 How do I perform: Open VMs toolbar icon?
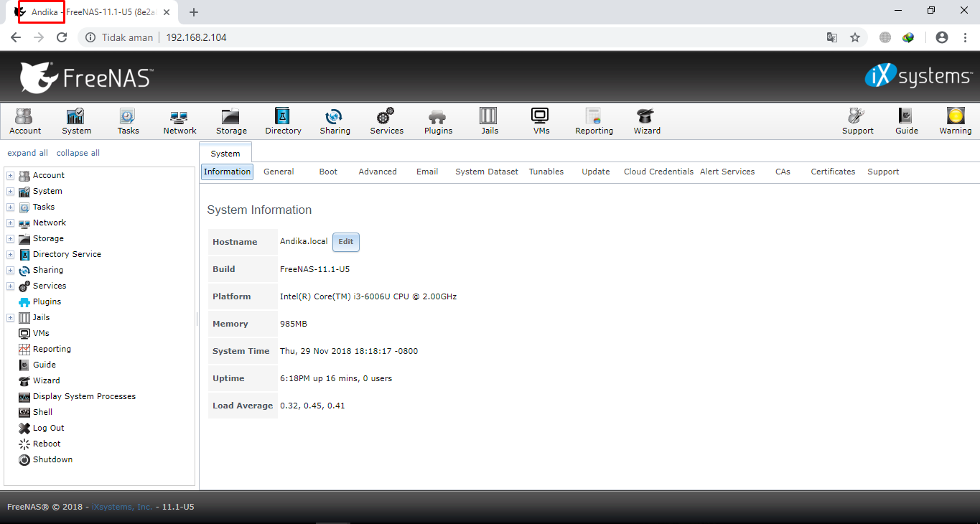[x=541, y=121]
